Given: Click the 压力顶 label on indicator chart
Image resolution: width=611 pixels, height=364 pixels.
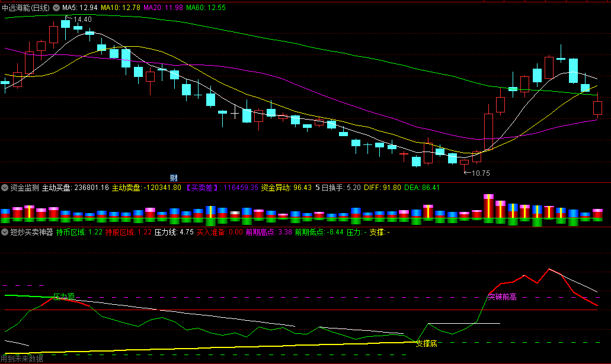Looking at the screenshot, I should (64, 297).
